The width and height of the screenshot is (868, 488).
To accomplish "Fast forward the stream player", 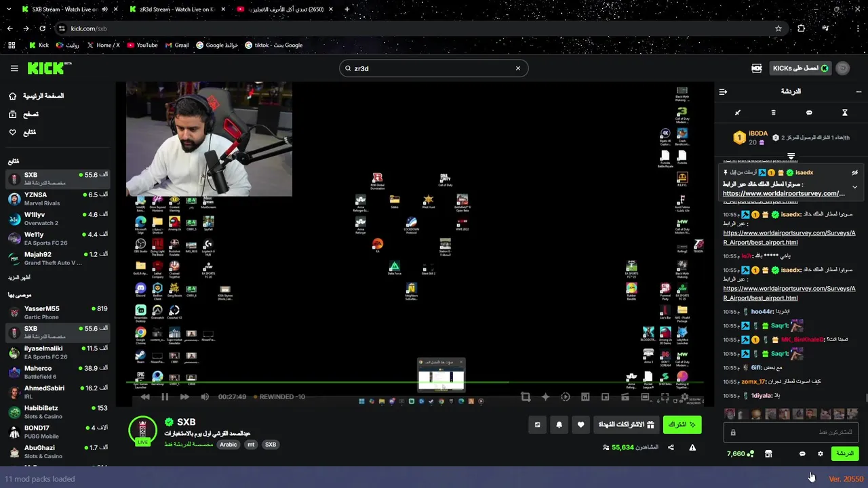I will pyautogui.click(x=184, y=397).
